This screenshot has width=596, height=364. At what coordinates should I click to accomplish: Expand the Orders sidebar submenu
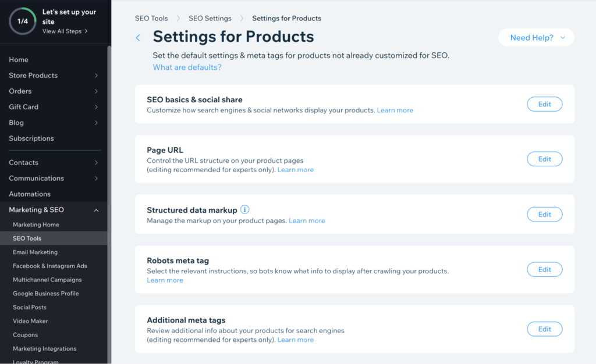coord(96,91)
